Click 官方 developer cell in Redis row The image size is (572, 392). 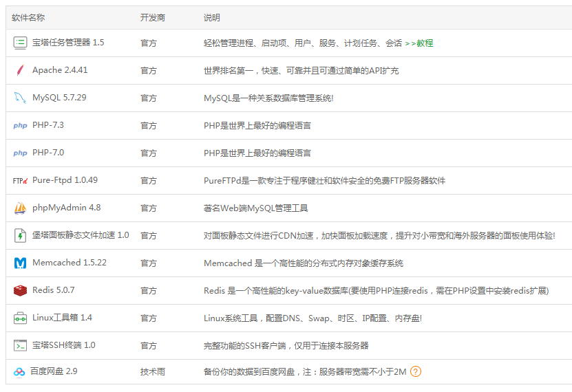point(149,291)
